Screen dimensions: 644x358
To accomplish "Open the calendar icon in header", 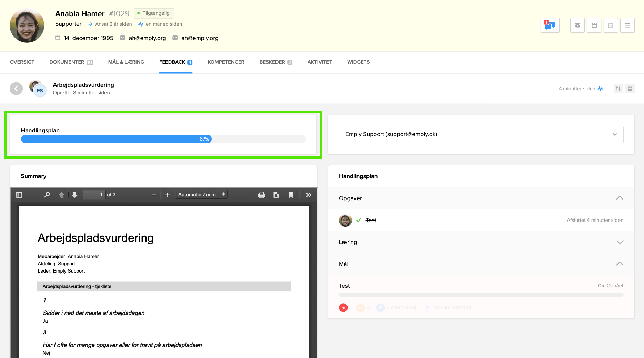I will (594, 25).
